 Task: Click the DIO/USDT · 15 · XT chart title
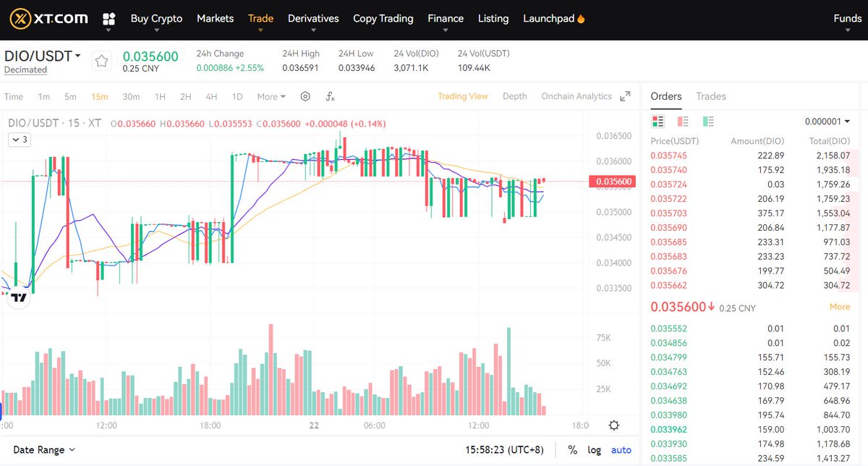pyautogui.click(x=55, y=124)
